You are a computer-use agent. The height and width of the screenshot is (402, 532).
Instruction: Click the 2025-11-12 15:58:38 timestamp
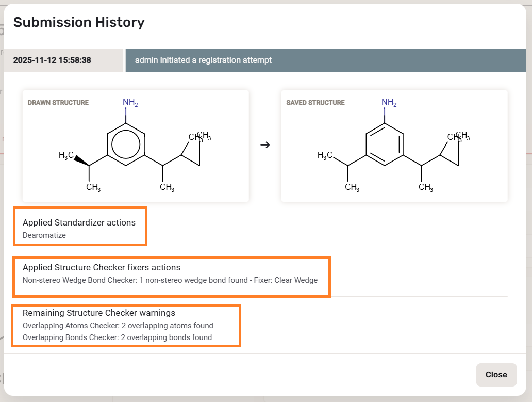(52, 60)
